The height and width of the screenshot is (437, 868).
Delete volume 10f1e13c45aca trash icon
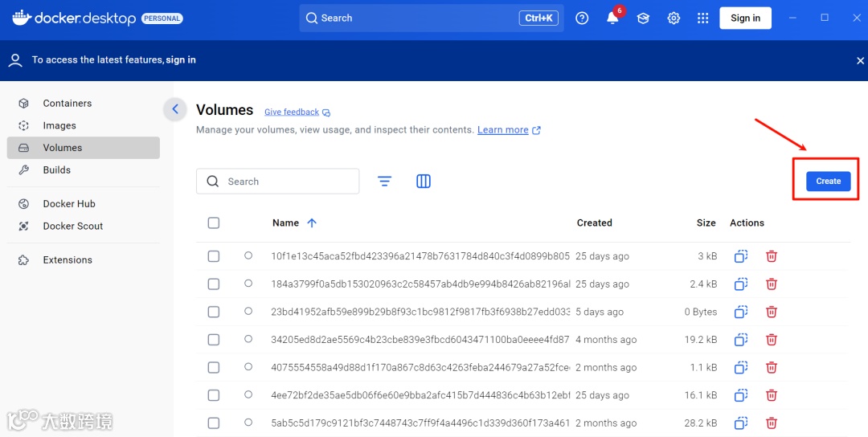coord(771,256)
